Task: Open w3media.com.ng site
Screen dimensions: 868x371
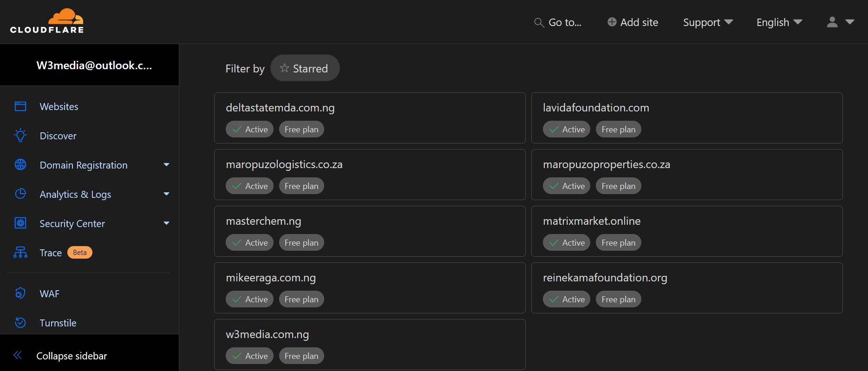Action: 268,334
